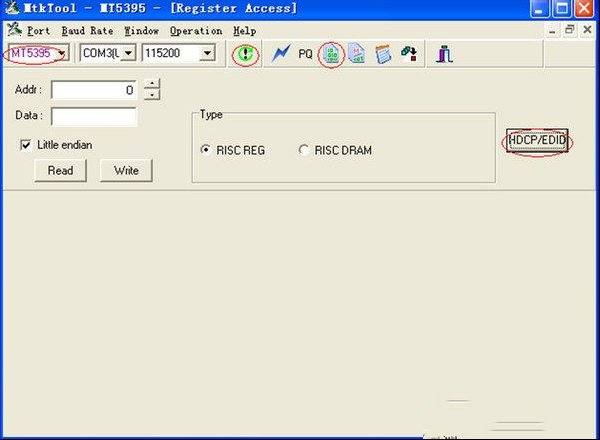The height and width of the screenshot is (440, 600).
Task: Click the MtkTool title bar app icon
Action: point(10,8)
